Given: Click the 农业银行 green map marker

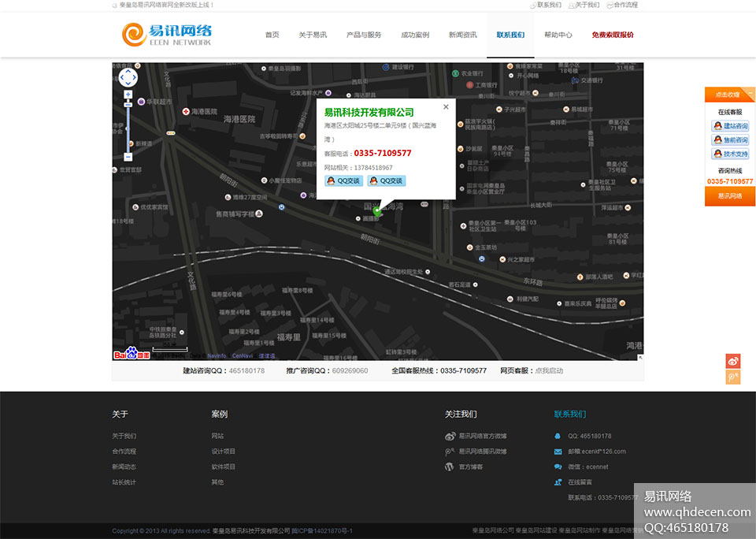Looking at the screenshot, I should (455, 73).
